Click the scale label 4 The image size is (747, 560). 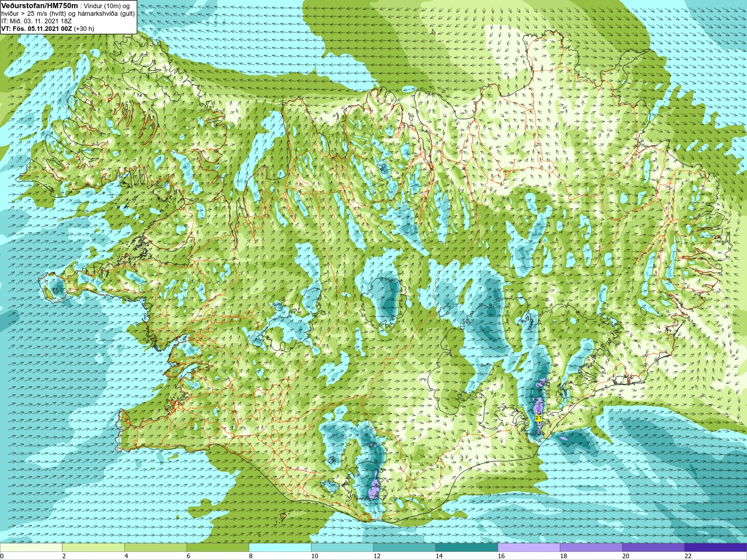[126, 556]
